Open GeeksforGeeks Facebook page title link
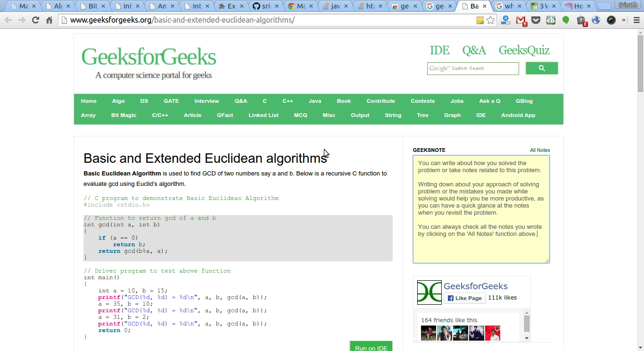Screen dimensions: 644x351 (476, 286)
